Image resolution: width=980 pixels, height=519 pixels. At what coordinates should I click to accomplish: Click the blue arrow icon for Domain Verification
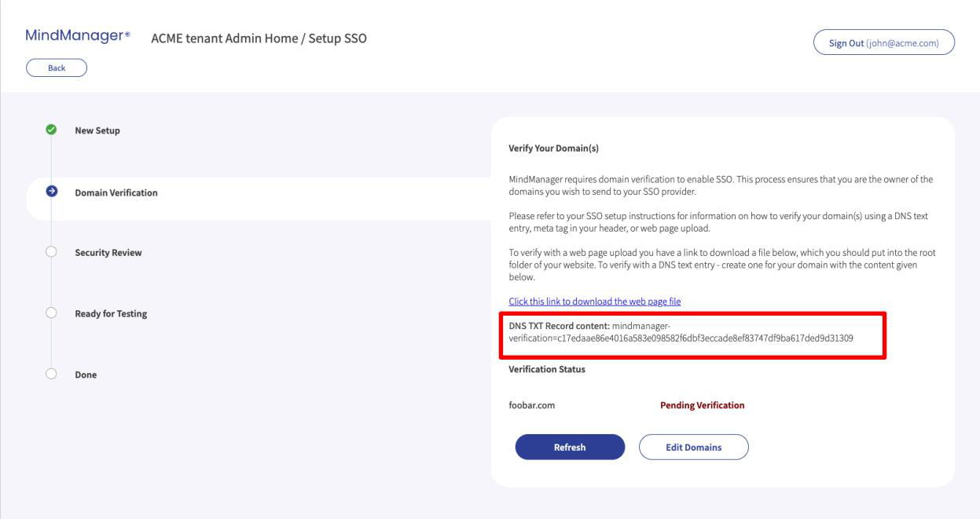tap(51, 191)
